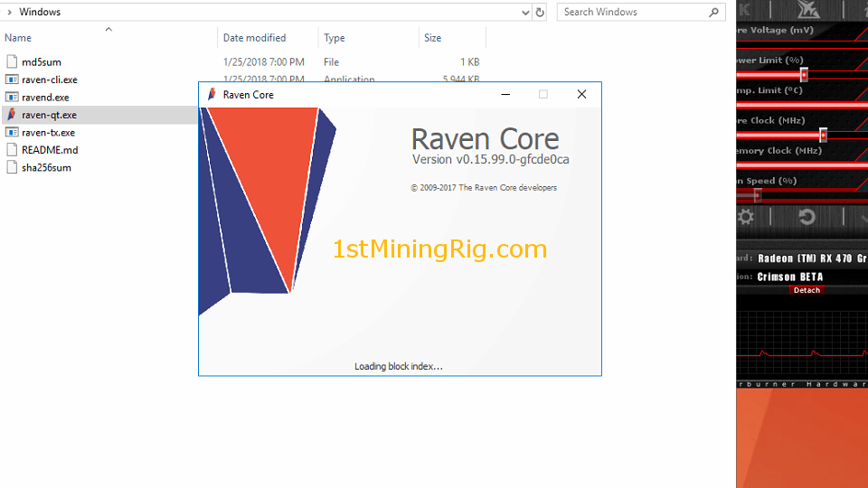Click the Power Limit slider handle
Image resolution: width=868 pixels, height=488 pixels.
[x=804, y=75]
